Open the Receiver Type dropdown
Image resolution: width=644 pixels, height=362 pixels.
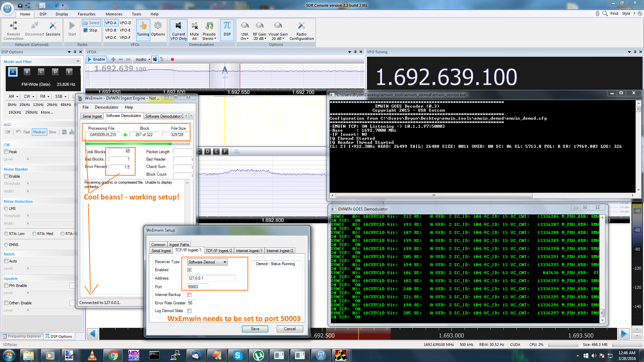pos(207,262)
